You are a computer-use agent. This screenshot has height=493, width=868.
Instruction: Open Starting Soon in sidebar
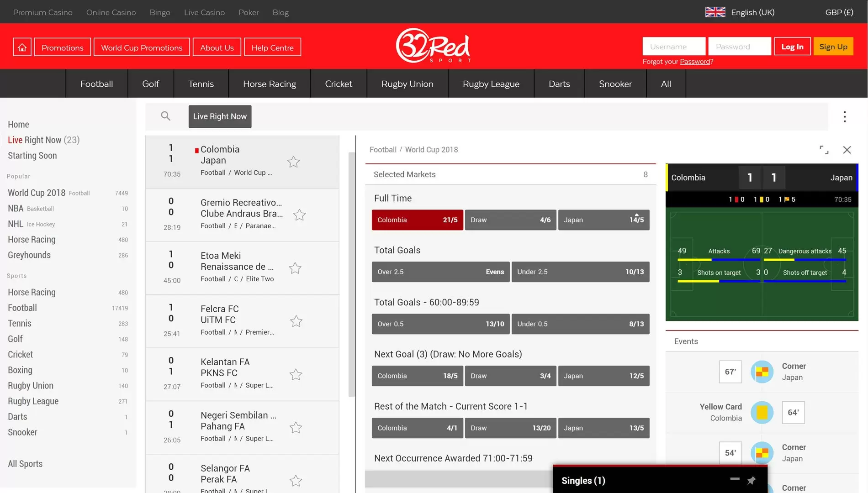[32, 156]
